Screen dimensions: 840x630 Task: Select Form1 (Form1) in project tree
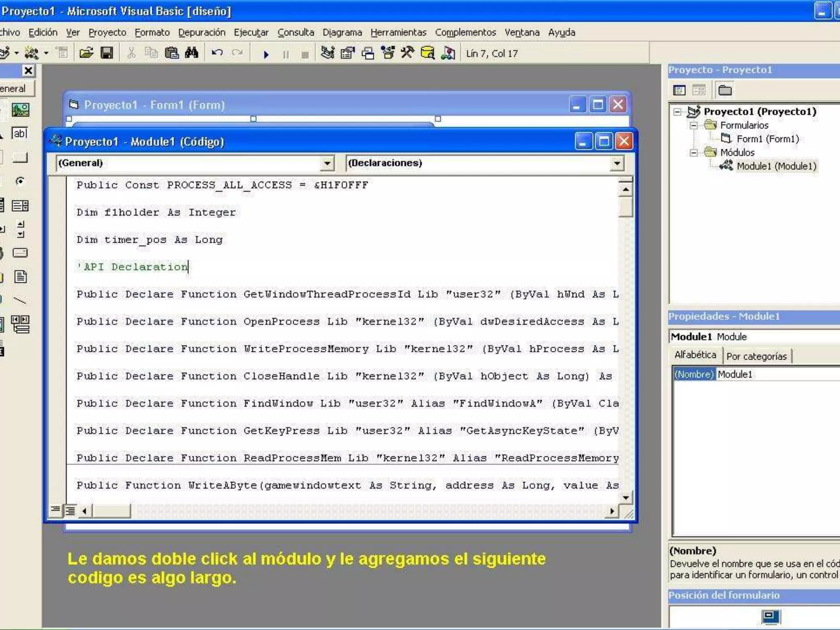click(x=767, y=139)
